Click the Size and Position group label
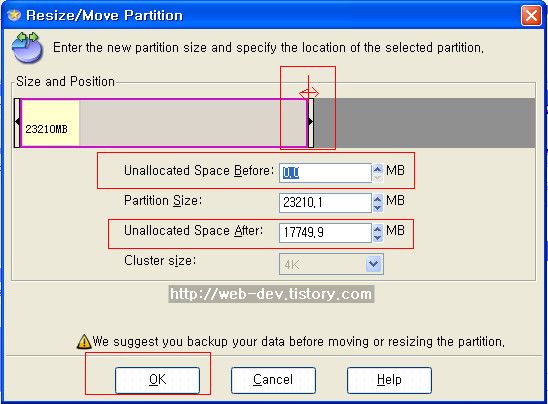 pyautogui.click(x=65, y=81)
